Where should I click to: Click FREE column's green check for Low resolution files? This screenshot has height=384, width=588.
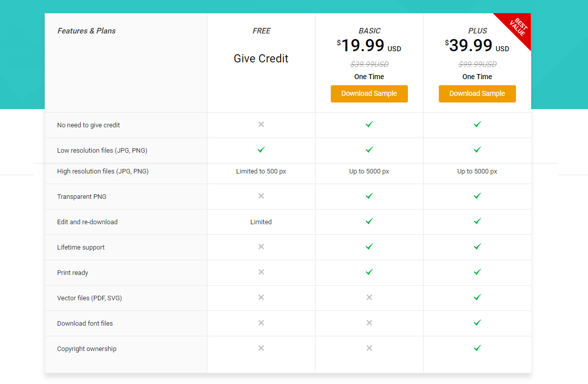tap(261, 150)
